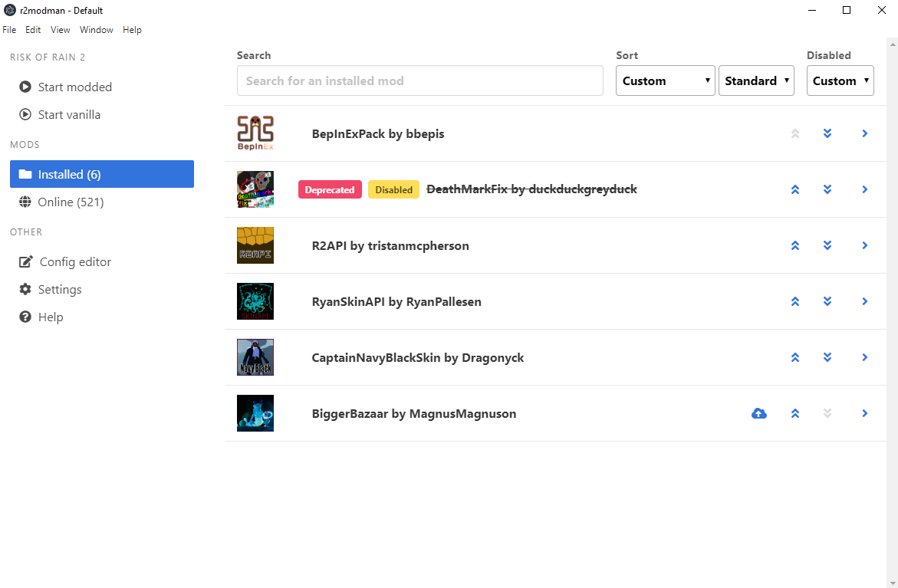Expand the CaptainNavyBlackSkin row chevron
The height and width of the screenshot is (588, 898).
point(865,357)
